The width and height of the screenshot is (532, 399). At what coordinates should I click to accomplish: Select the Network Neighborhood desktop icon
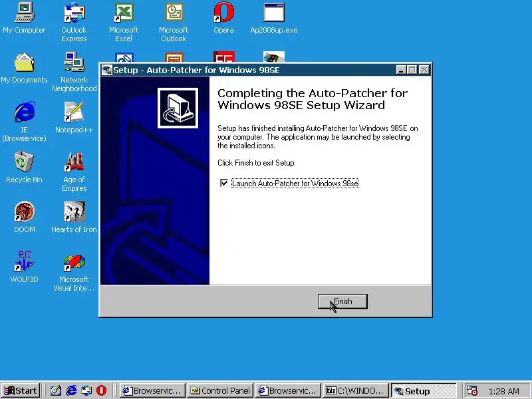pyautogui.click(x=74, y=72)
